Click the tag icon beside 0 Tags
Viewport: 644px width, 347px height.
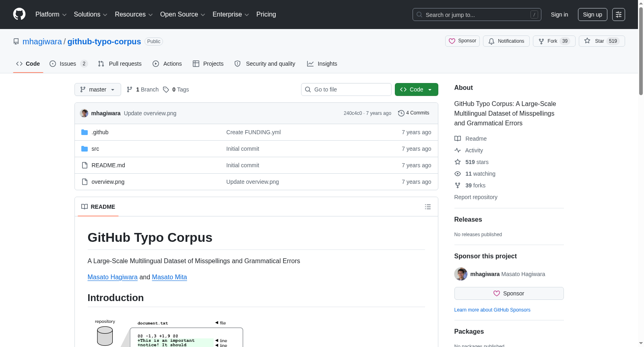(166, 89)
